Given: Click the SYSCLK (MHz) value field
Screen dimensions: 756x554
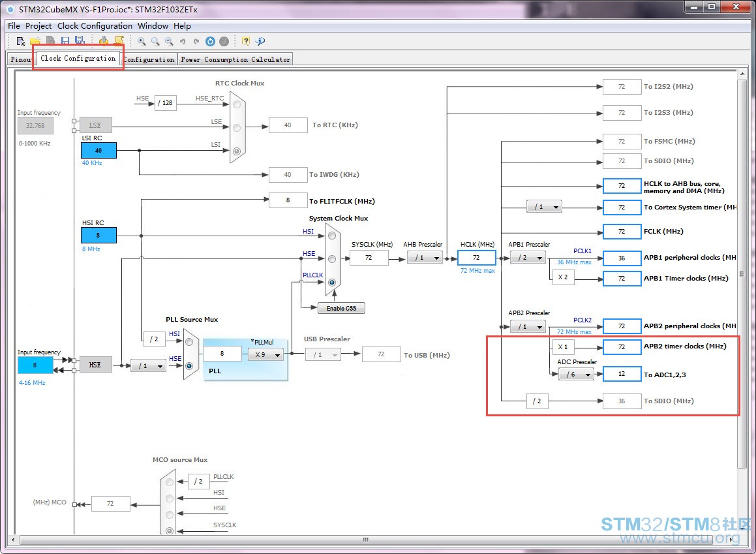Looking at the screenshot, I should 369,258.
